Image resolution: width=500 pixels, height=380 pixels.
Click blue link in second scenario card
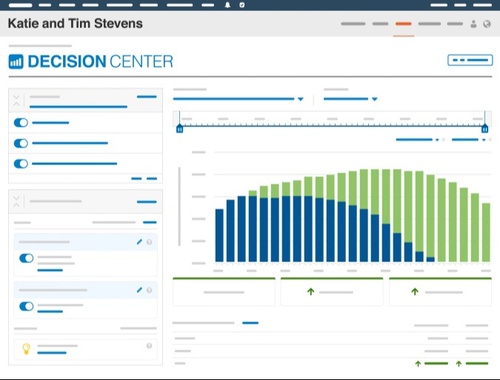[50, 311]
